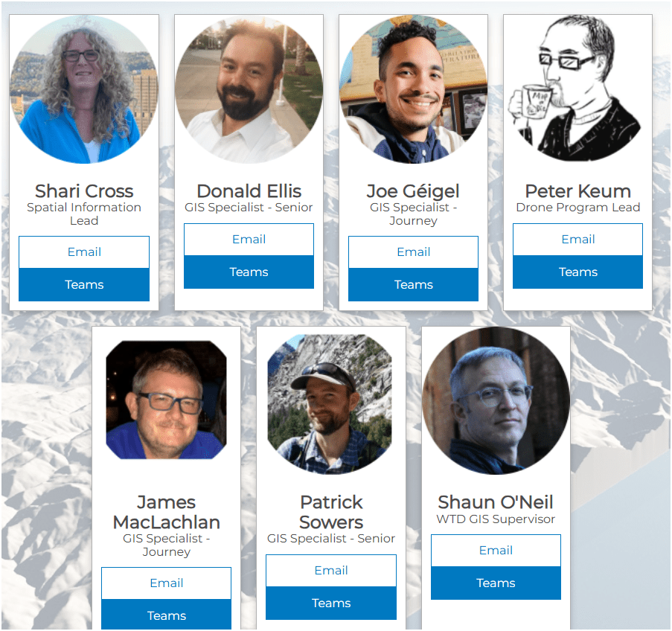Click Shari Cross's Email button

click(x=84, y=252)
